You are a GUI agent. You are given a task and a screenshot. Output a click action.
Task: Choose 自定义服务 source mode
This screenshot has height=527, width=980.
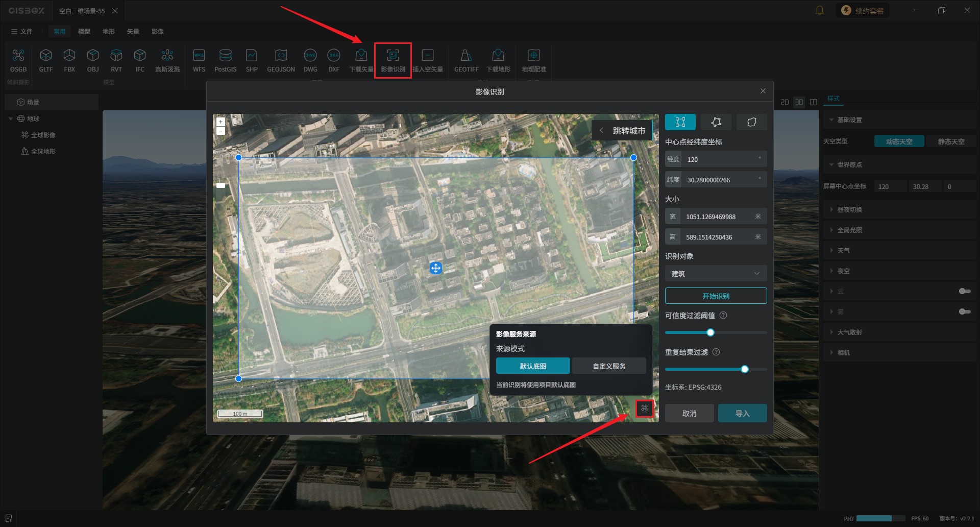pyautogui.click(x=609, y=366)
